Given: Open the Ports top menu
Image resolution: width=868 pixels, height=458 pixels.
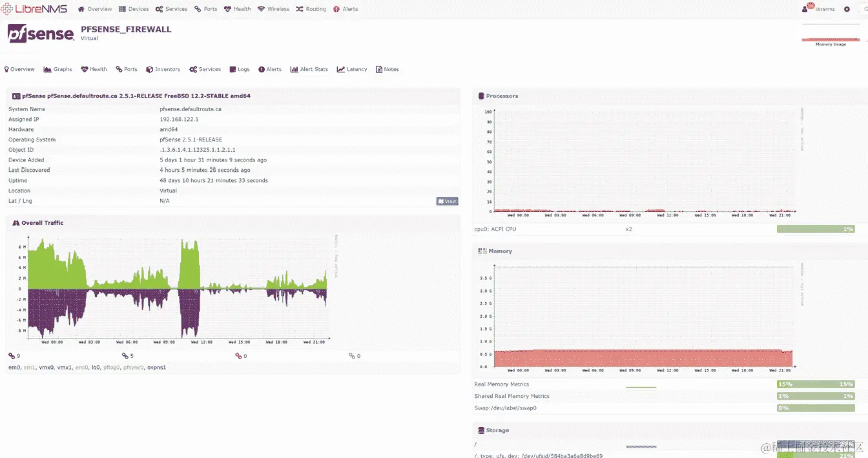Looking at the screenshot, I should (206, 9).
